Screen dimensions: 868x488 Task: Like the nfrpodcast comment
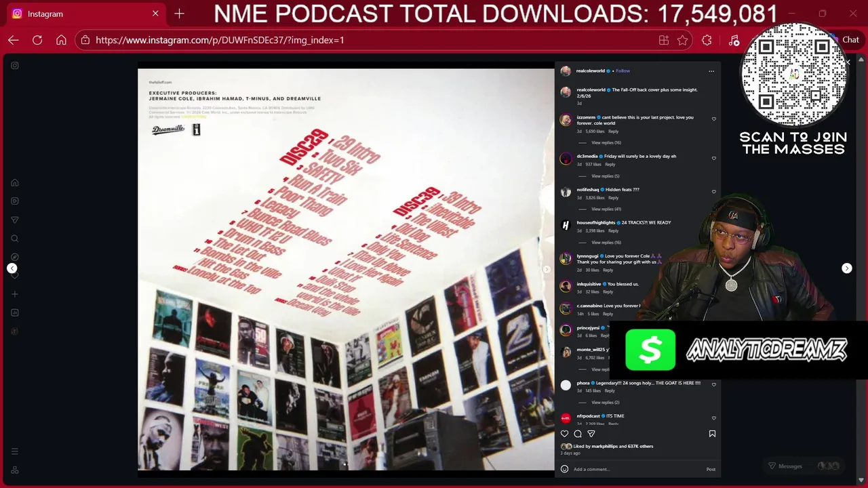pos(713,418)
